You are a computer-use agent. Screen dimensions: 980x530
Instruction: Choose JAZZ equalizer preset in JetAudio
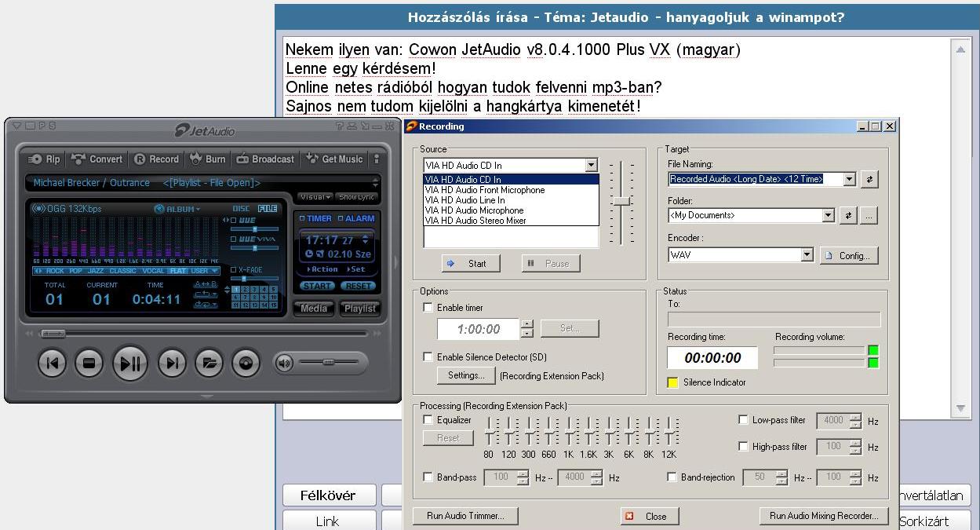point(95,271)
